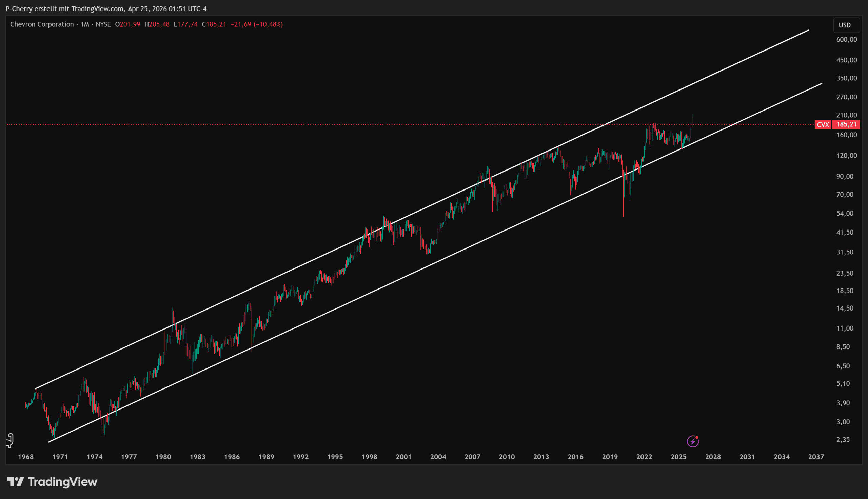868x499 pixels.
Task: Click the white outline icon at chart's bottom-left
Action: [x=10, y=440]
